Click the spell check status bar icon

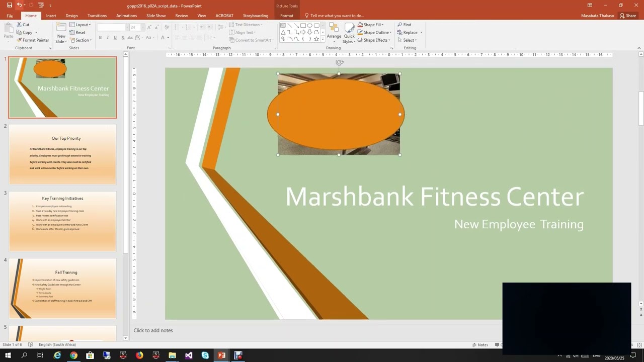[30, 344]
